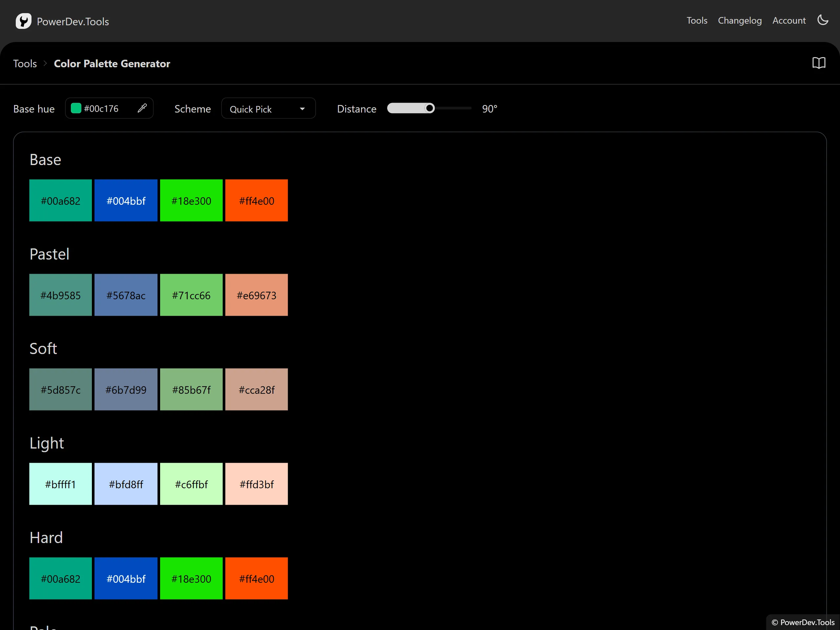Open the Tools menu in header
The width and height of the screenshot is (840, 630).
(697, 20)
